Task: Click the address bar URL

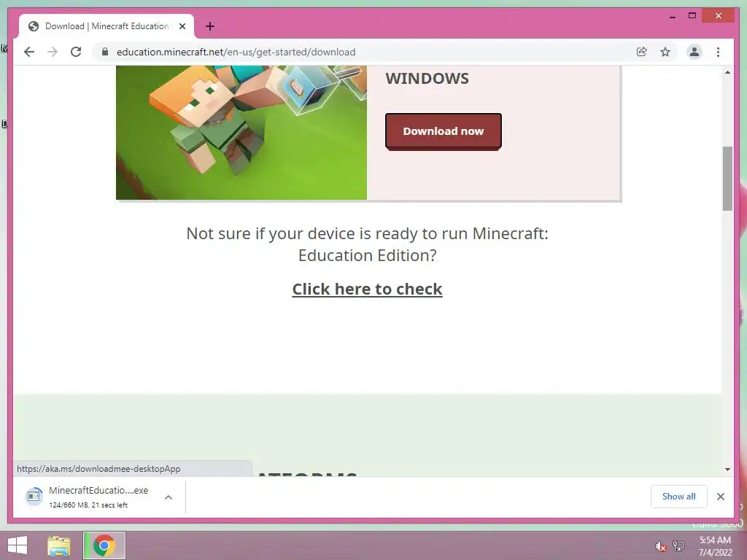Action: click(236, 52)
